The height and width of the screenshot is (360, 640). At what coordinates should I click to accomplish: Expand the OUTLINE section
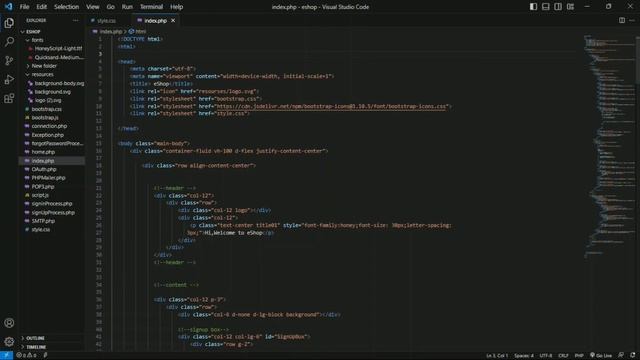pos(35,338)
